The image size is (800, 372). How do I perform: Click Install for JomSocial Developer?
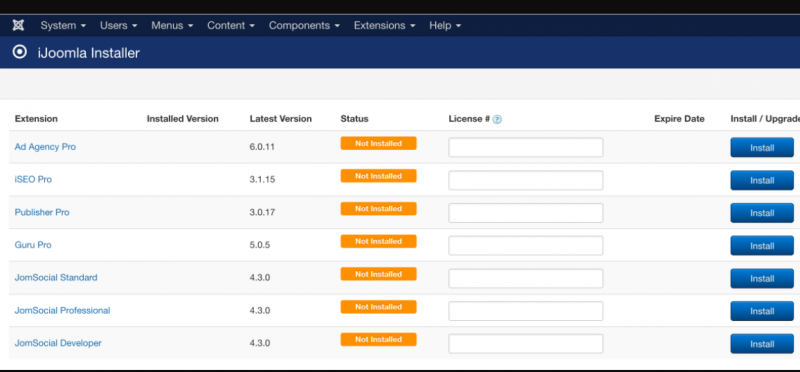point(762,343)
